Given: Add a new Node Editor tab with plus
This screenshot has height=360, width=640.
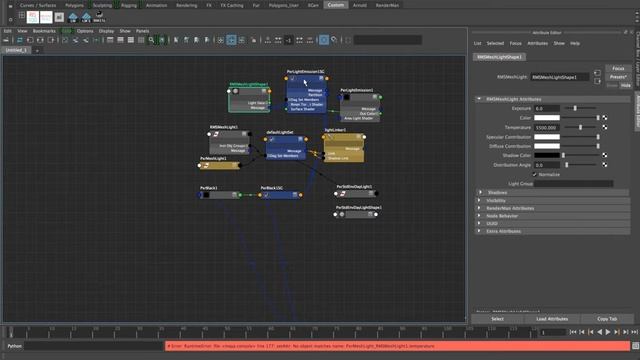Looking at the screenshot, I should (37, 51).
